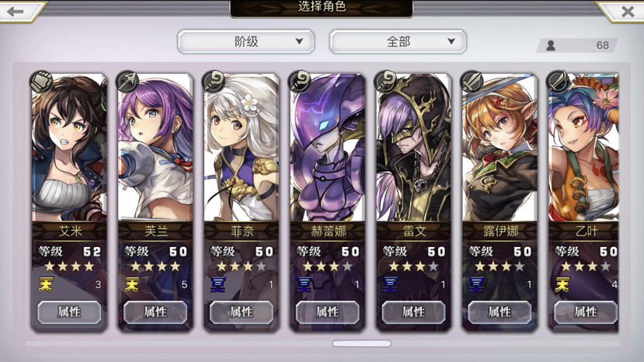644x362 pixels.
Task: Click the back arrow icon
Action: coord(16,12)
